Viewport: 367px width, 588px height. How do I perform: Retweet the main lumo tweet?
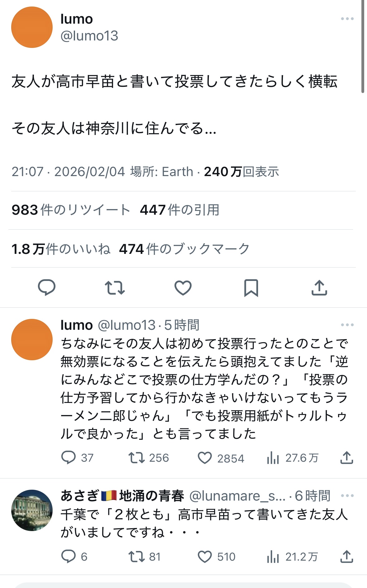point(115,287)
